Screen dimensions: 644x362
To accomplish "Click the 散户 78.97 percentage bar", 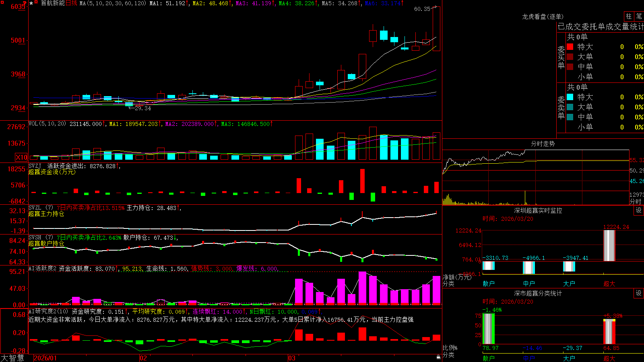I will [x=489, y=329].
